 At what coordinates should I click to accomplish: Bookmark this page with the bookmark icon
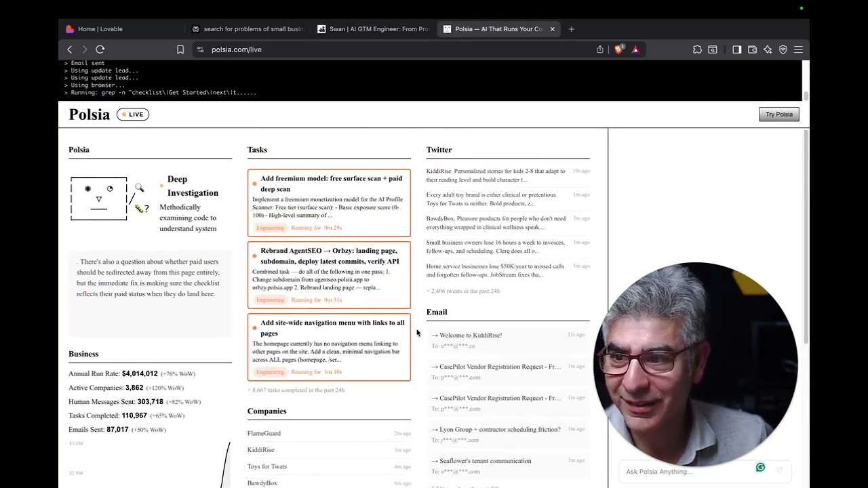(180, 49)
